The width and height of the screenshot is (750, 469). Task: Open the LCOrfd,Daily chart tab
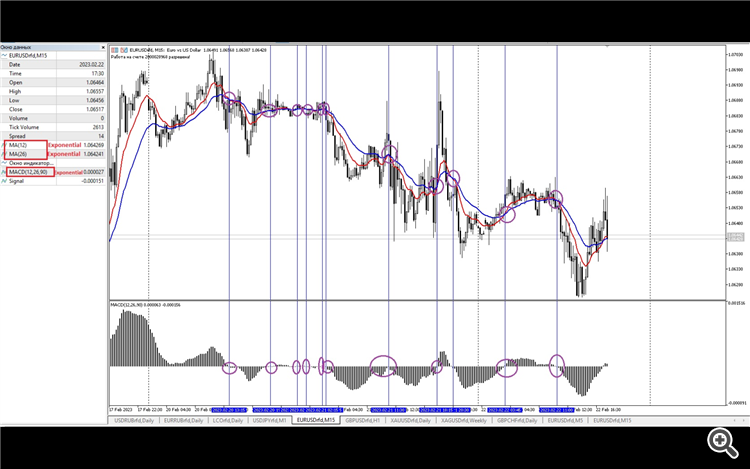pyautogui.click(x=228, y=420)
